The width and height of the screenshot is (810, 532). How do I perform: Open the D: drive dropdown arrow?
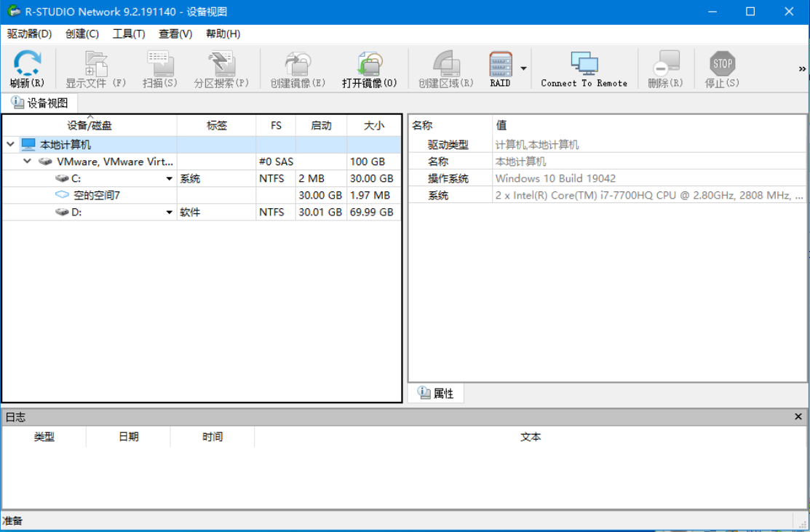tap(169, 213)
